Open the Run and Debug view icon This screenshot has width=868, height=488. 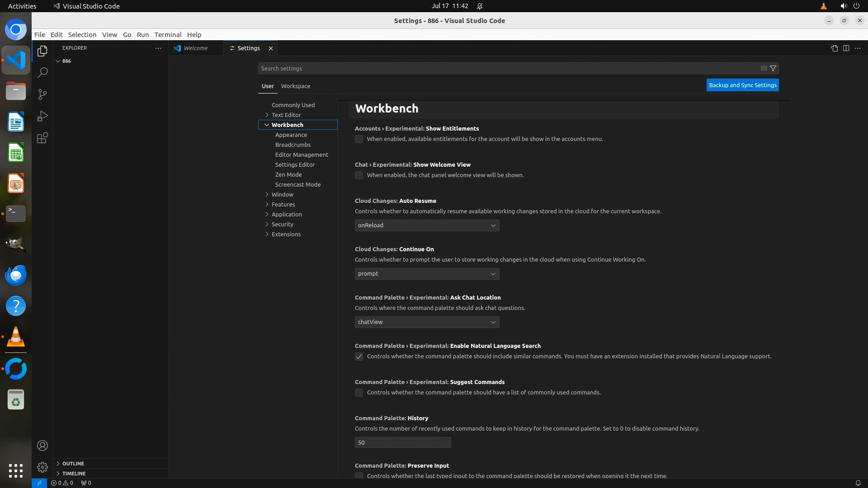(42, 116)
